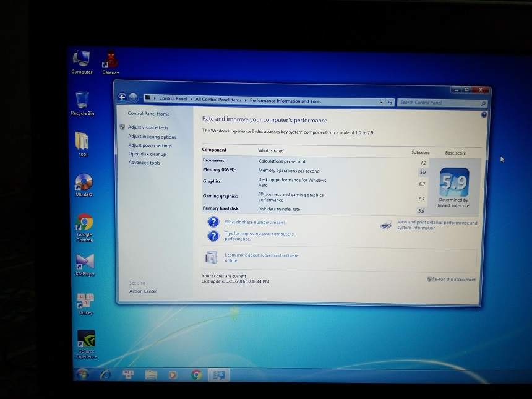Select the 'tool' folder on the desktop

(x=82, y=144)
